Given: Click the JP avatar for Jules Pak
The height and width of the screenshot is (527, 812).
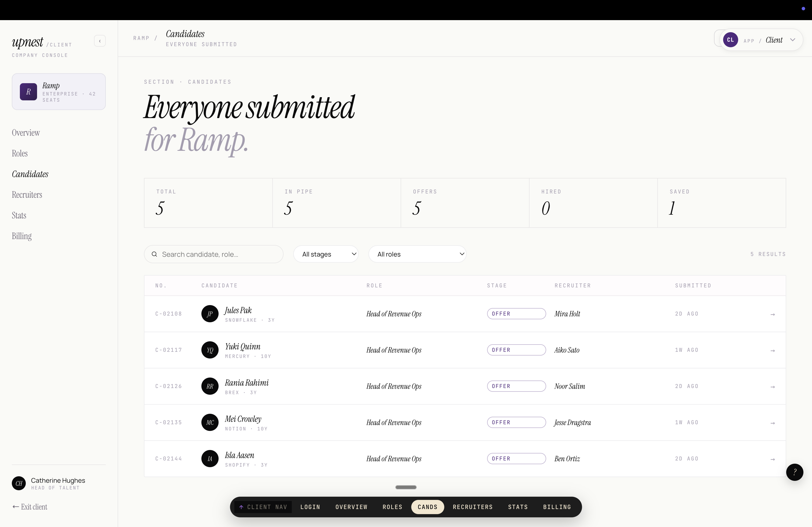Looking at the screenshot, I should point(210,314).
